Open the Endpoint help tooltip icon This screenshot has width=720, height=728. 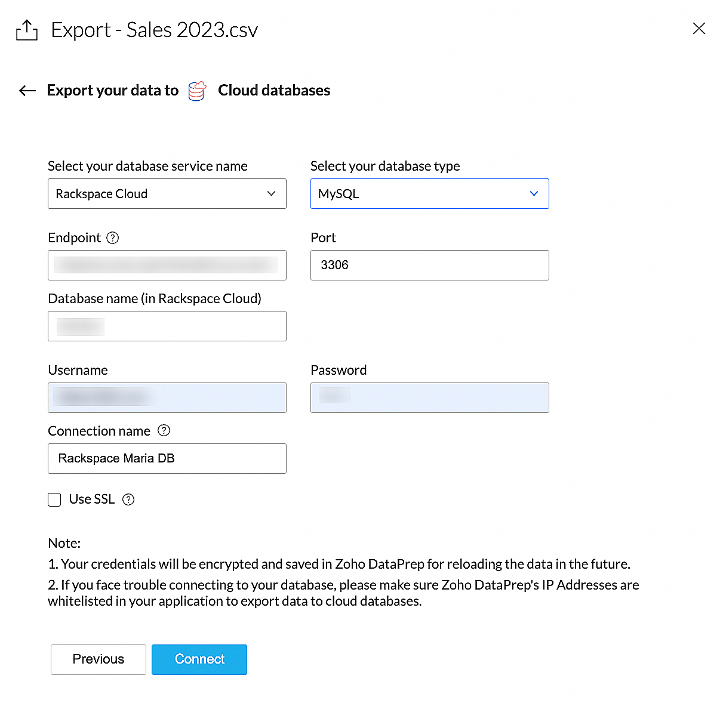(113, 238)
